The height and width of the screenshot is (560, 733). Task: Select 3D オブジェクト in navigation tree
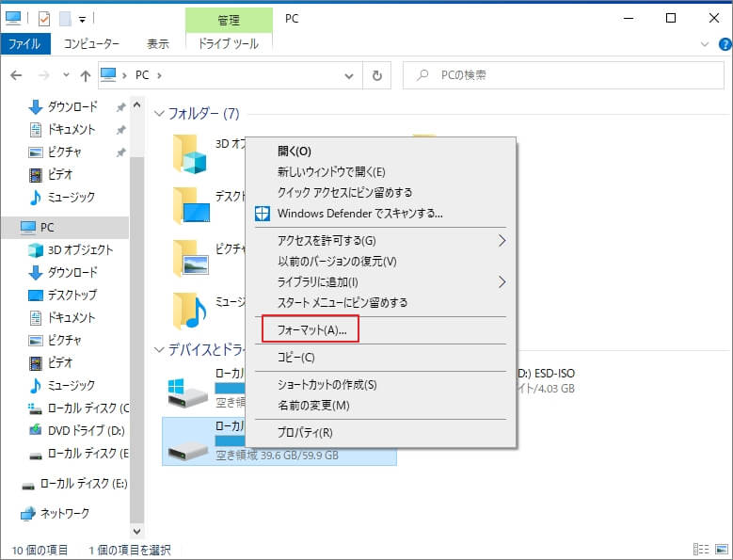coord(72,250)
